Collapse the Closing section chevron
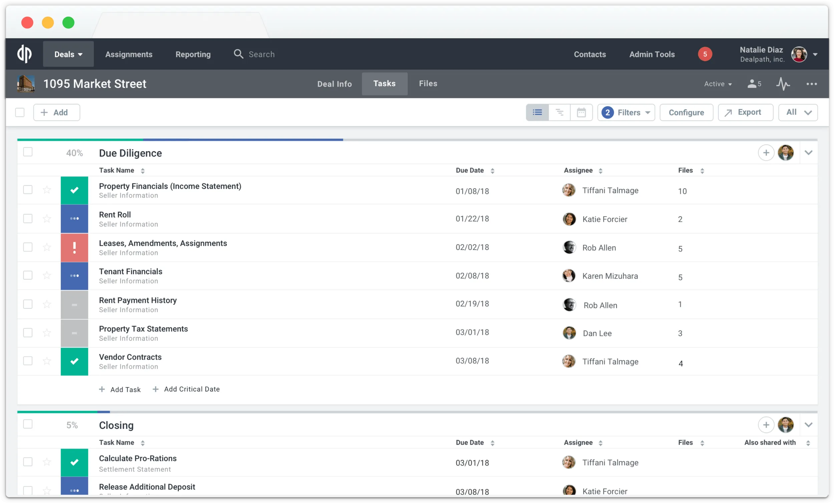 tap(809, 425)
